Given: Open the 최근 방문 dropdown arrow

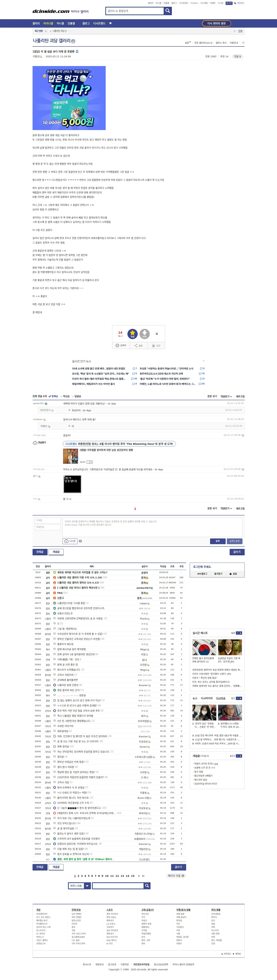Looking at the screenshot, I should 46,31.
